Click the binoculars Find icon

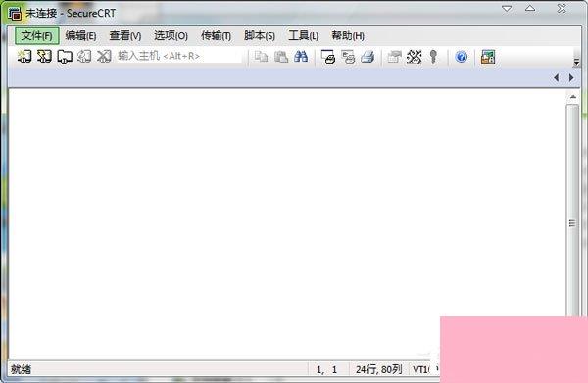coord(301,57)
